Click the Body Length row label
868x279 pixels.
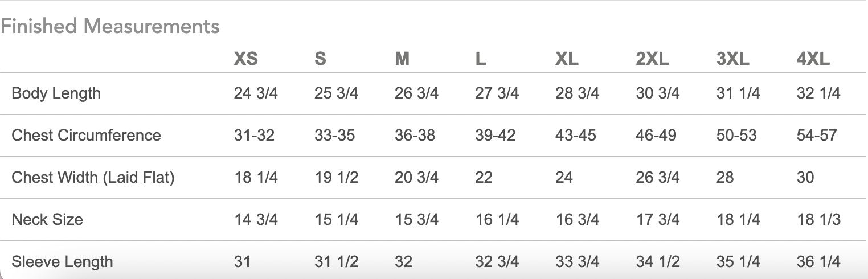click(x=56, y=93)
